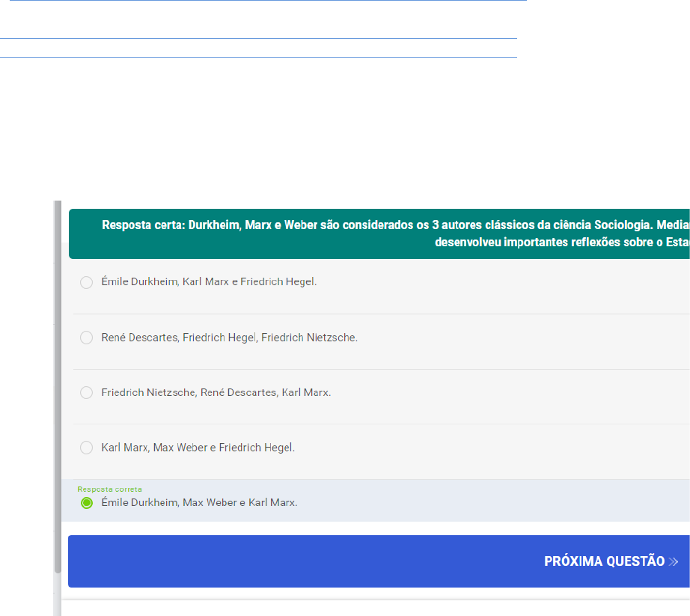Image resolution: width=690 pixels, height=616 pixels.
Task: Click the double chevron icon beside Próxima Questão
Action: click(x=674, y=561)
